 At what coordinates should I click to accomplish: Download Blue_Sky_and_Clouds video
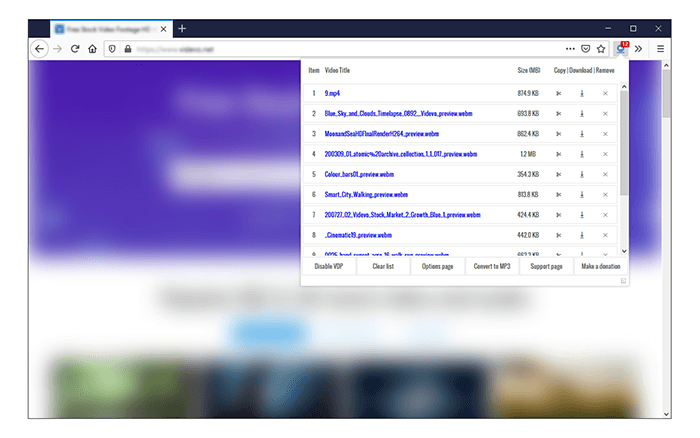click(582, 113)
